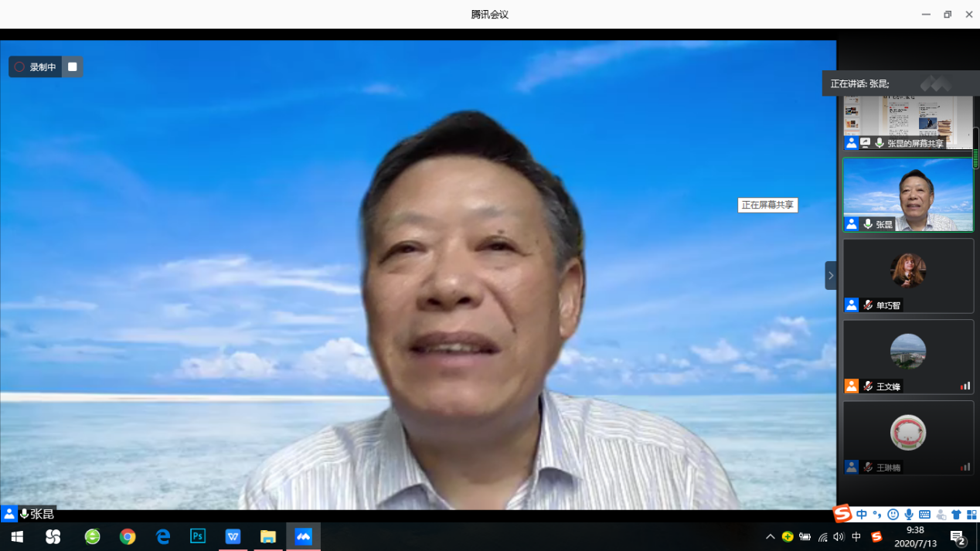Click 单巧智's muted microphone icon

[868, 305]
